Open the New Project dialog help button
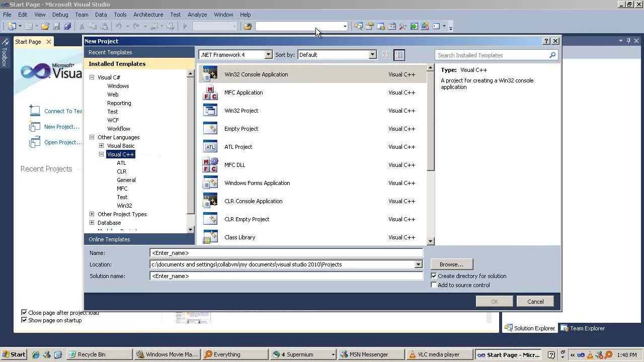Image resolution: width=644 pixels, height=362 pixels. click(546, 41)
